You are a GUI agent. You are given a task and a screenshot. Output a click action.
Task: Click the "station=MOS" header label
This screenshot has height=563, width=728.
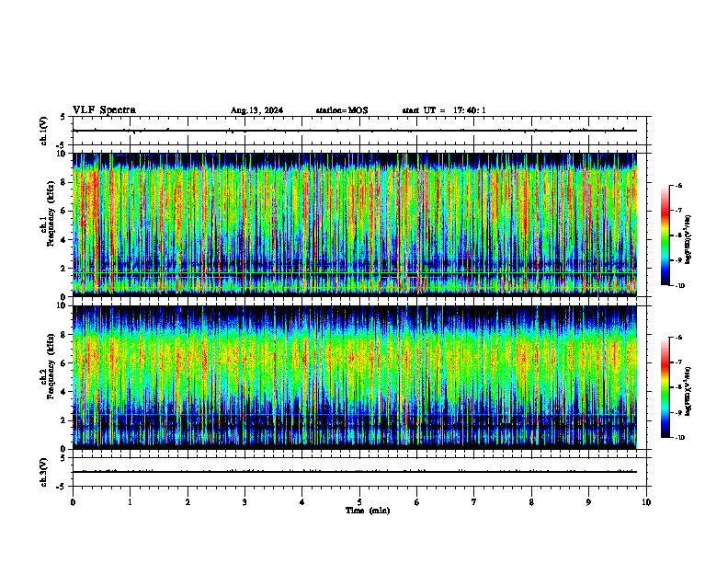[342, 110]
